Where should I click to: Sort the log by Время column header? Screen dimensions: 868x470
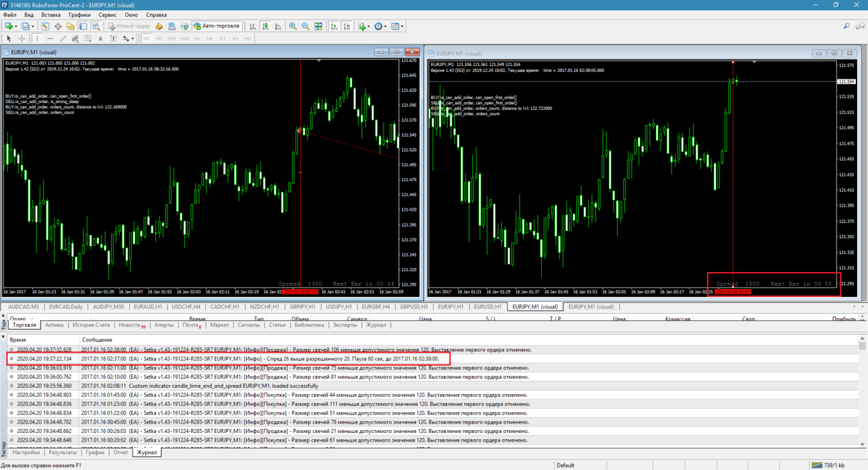[42, 340]
